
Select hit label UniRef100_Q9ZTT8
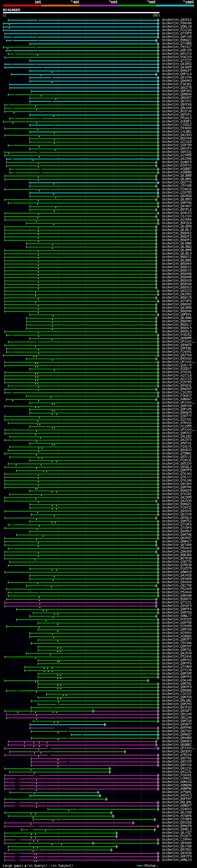coord(177,183)
